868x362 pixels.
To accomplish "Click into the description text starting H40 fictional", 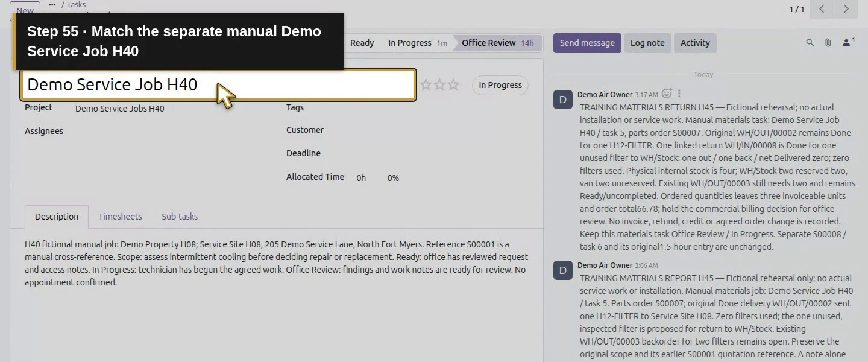I will (276, 263).
